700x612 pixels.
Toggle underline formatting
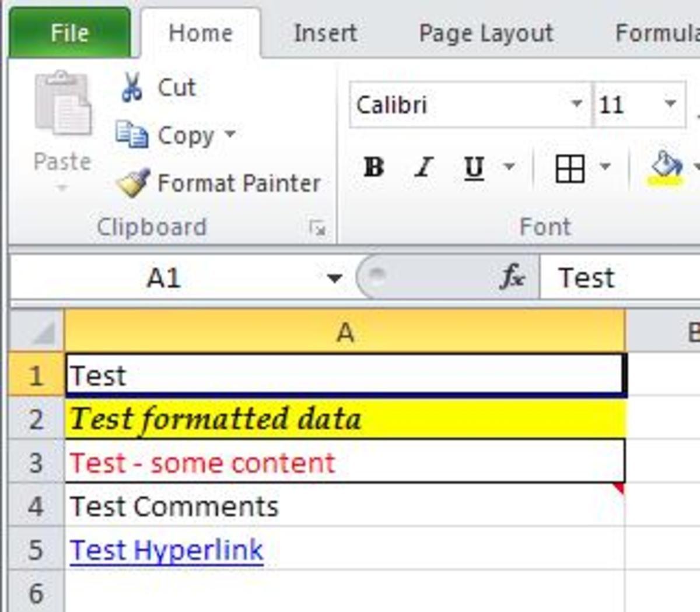(473, 168)
